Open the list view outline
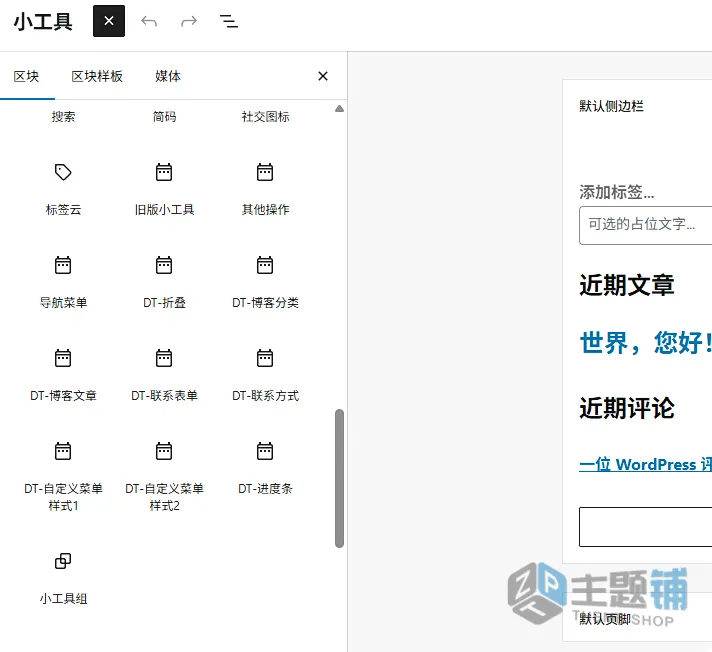The height and width of the screenshot is (652, 712). [x=229, y=21]
